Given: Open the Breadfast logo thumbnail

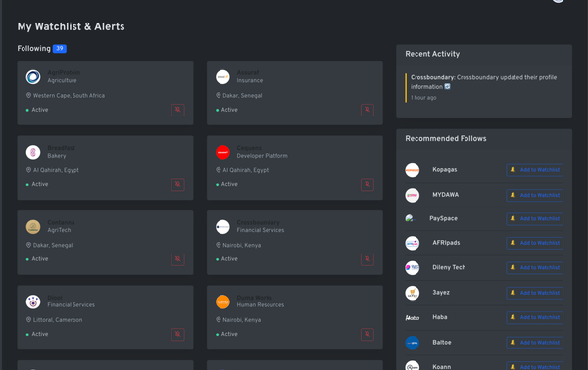Looking at the screenshot, I should (x=33, y=152).
